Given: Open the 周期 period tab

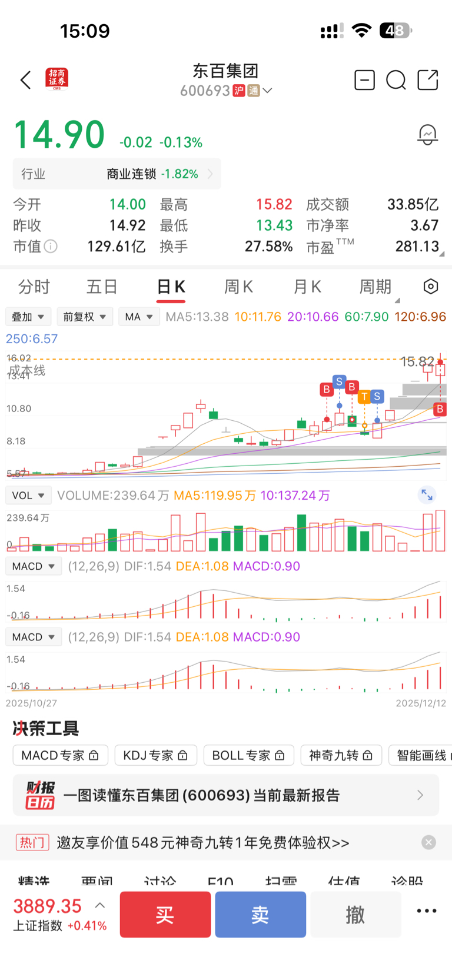Looking at the screenshot, I should tap(375, 287).
